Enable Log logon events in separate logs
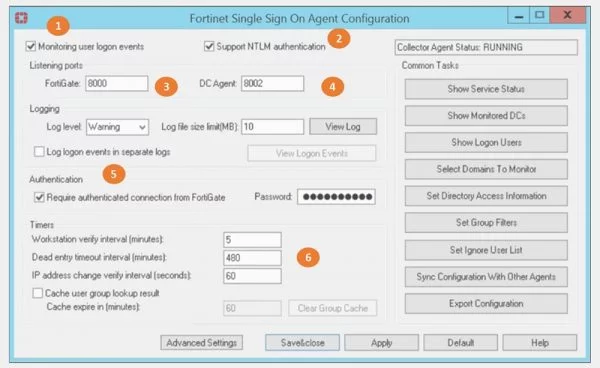 pyautogui.click(x=39, y=152)
